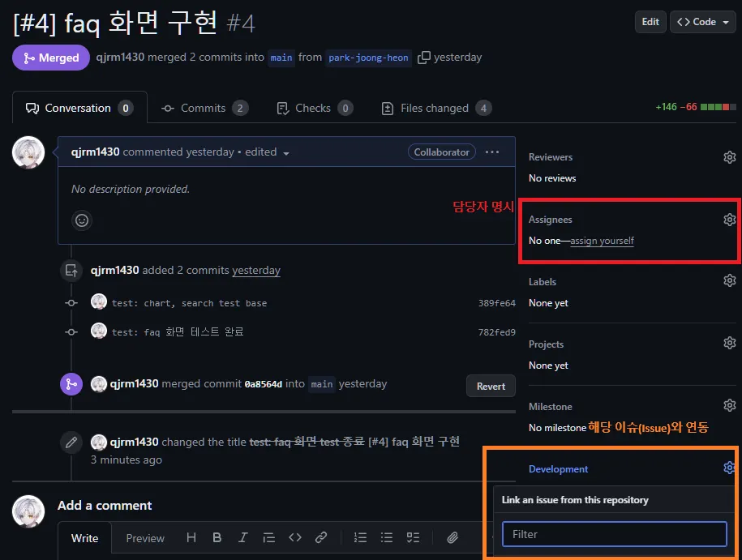Screen dimensions: 742x560
Task: Open the Milestone gear settings
Action: tap(729, 405)
